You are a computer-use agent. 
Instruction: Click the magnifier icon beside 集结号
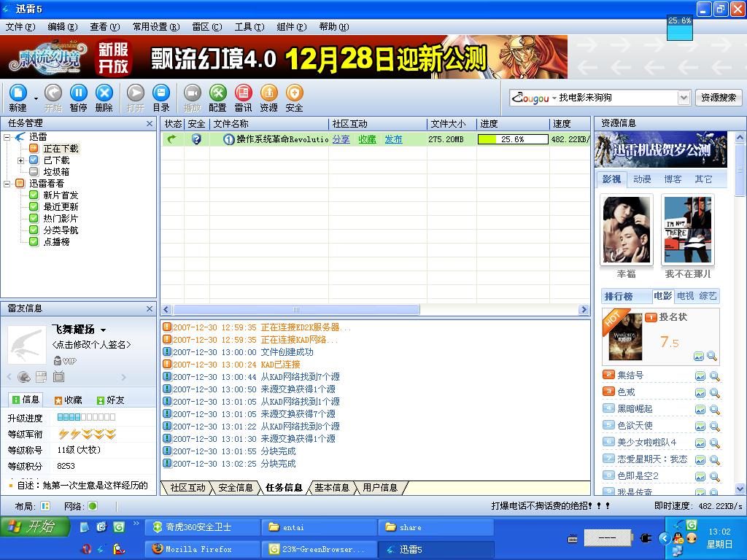(715, 376)
